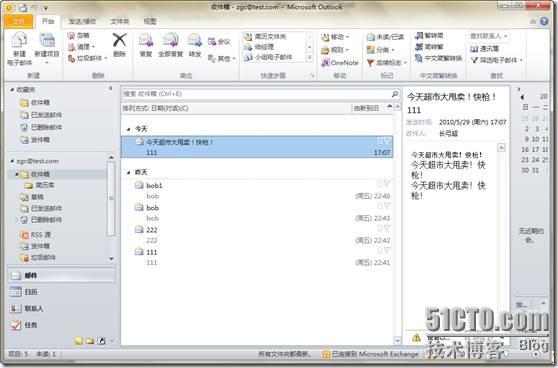Open Follow Up (后续标志) dropdown
Screen dimensions: 558x368
click(x=386, y=63)
